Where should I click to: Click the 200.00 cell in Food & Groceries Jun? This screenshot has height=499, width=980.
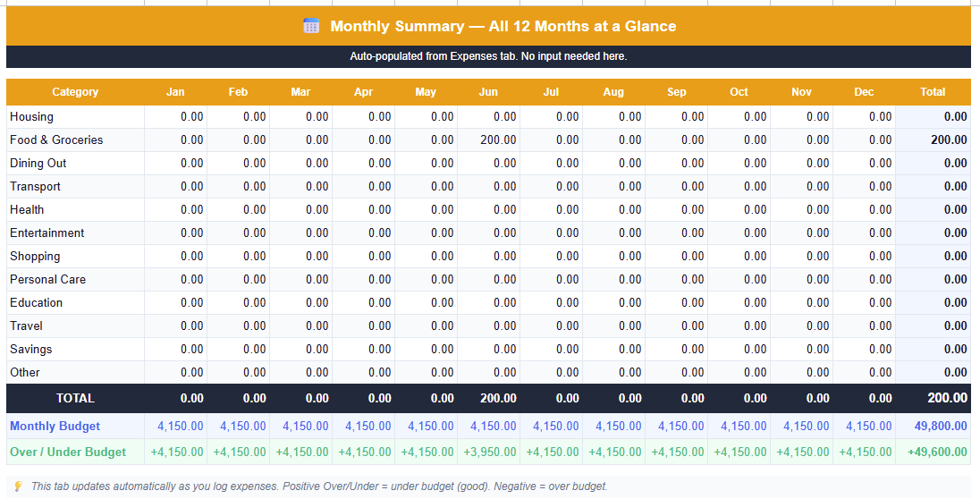tap(489, 140)
